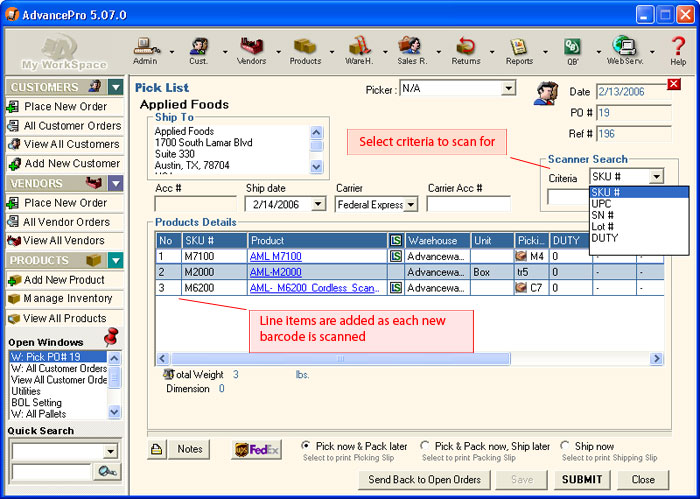Click the SKU # column header

214,241
